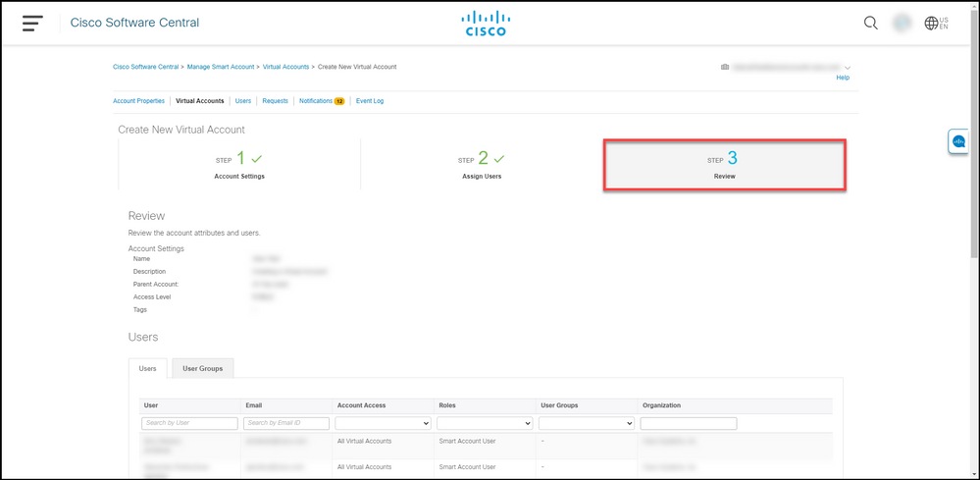This screenshot has width=980, height=480.
Task: Switch to the User Groups sub-tab
Action: 202,369
